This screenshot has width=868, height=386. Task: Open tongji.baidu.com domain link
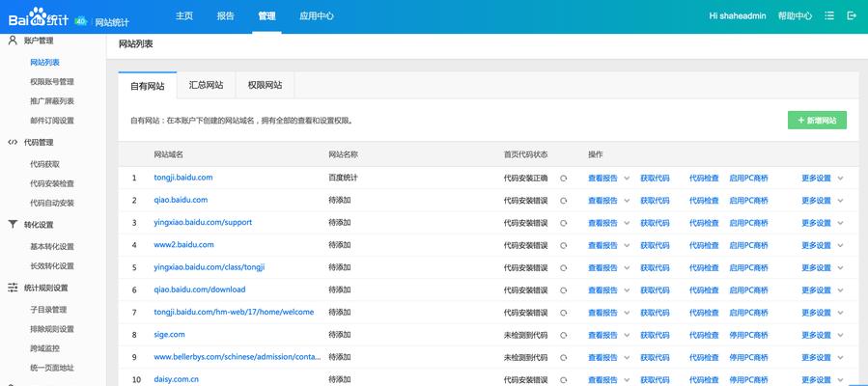click(183, 178)
